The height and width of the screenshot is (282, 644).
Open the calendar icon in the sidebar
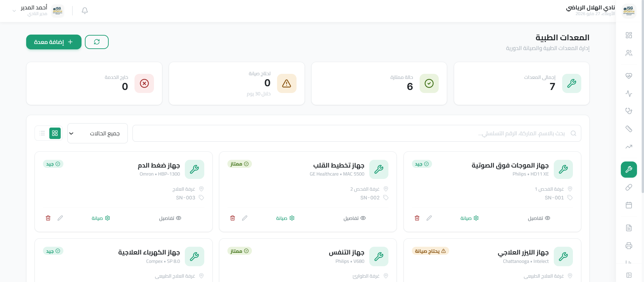629,205
